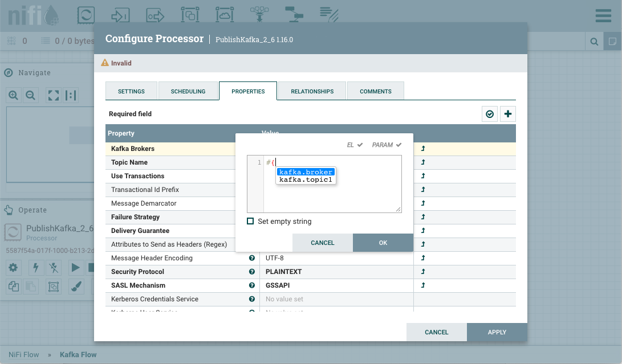Screen dimensions: 622x364
Task: Choose kafka.topic1 in the suggestion list
Action: [305, 180]
